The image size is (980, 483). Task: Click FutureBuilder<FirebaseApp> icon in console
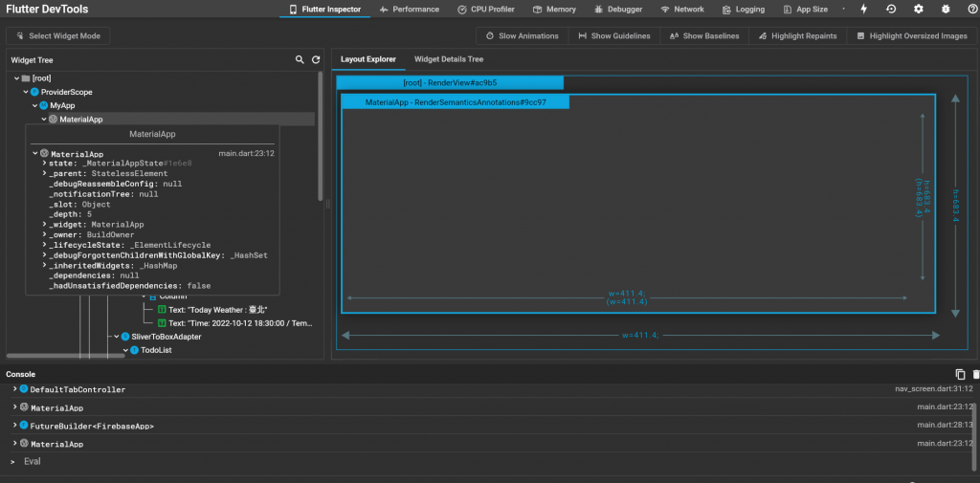click(24, 425)
